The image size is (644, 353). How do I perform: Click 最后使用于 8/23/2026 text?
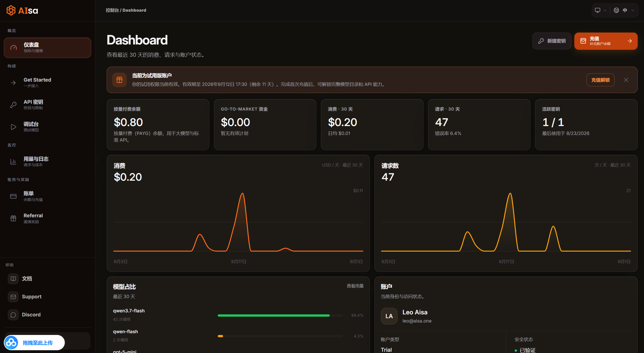566,133
